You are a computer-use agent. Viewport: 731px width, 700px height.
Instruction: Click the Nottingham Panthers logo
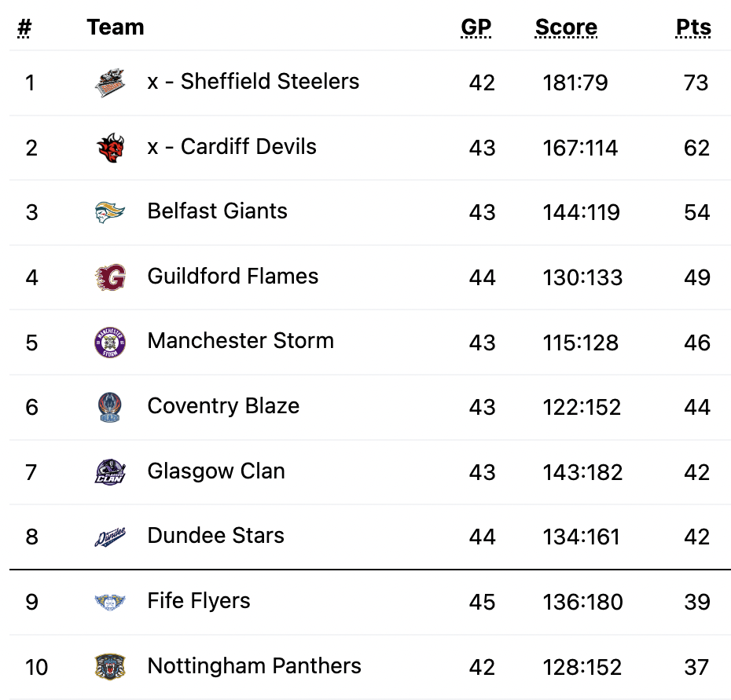point(110,667)
